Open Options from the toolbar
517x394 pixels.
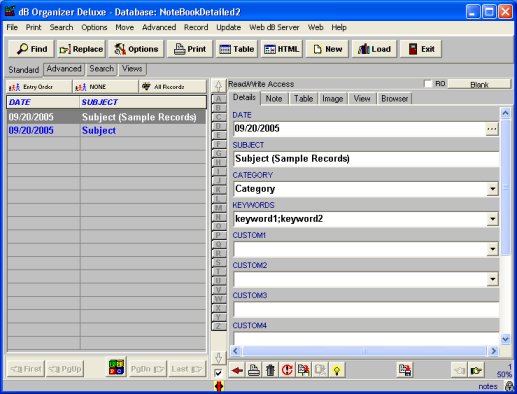pos(136,49)
